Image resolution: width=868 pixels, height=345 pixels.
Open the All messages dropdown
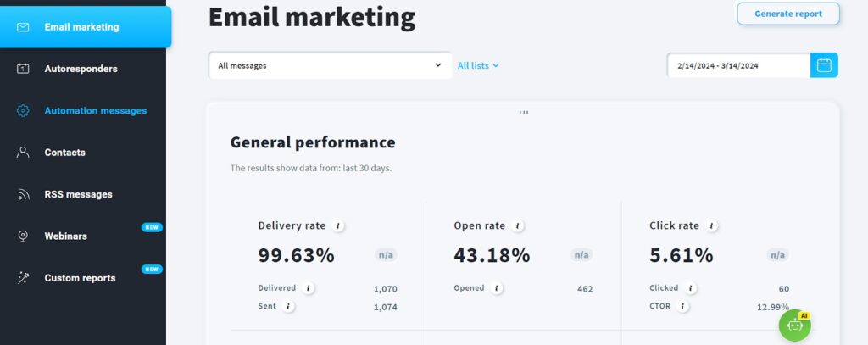[x=330, y=65]
